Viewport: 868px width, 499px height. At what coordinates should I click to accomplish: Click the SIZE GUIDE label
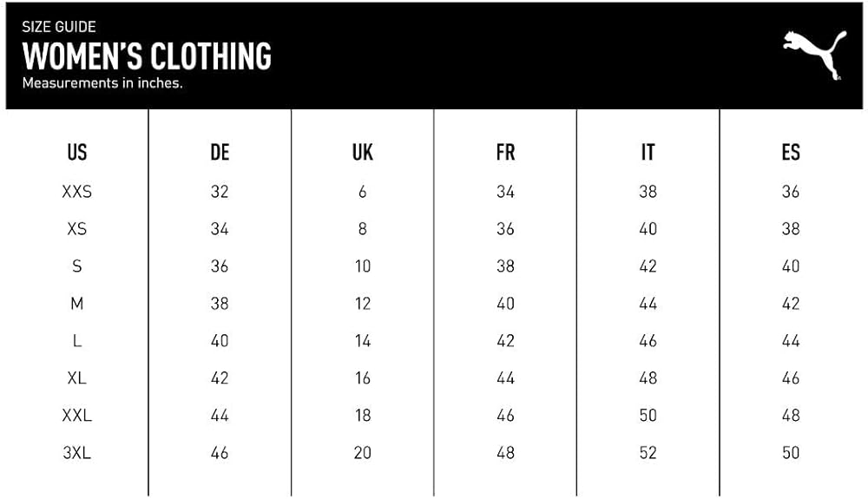[x=59, y=27]
